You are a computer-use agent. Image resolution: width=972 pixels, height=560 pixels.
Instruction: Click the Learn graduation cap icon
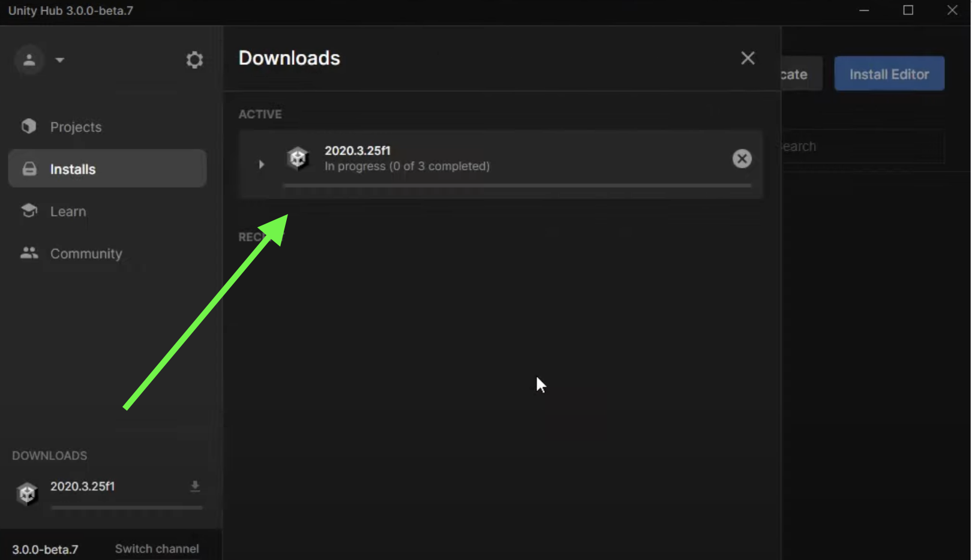click(29, 210)
